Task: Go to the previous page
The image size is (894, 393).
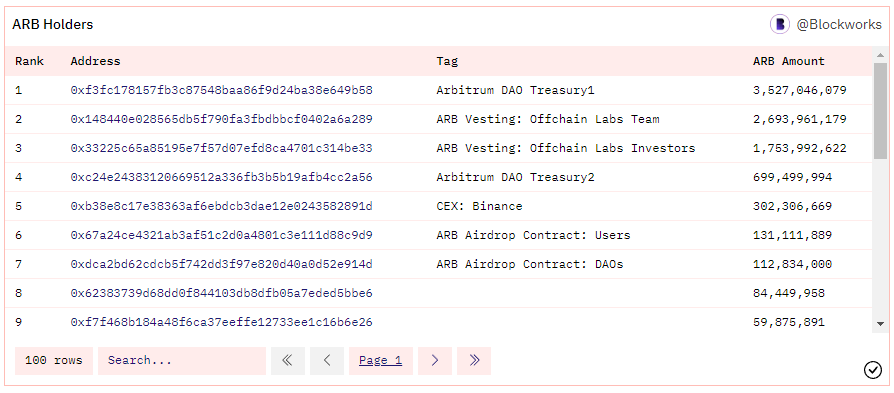Action: click(x=327, y=360)
